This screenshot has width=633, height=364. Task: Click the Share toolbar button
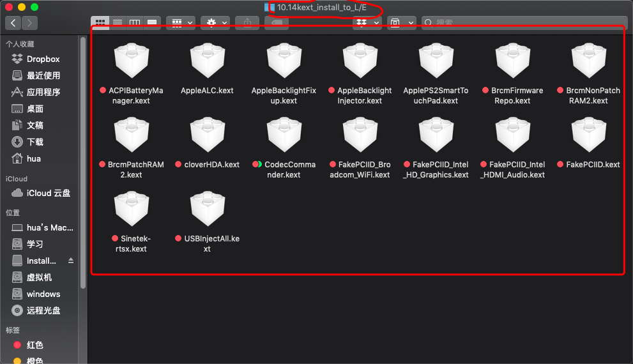pos(247,22)
